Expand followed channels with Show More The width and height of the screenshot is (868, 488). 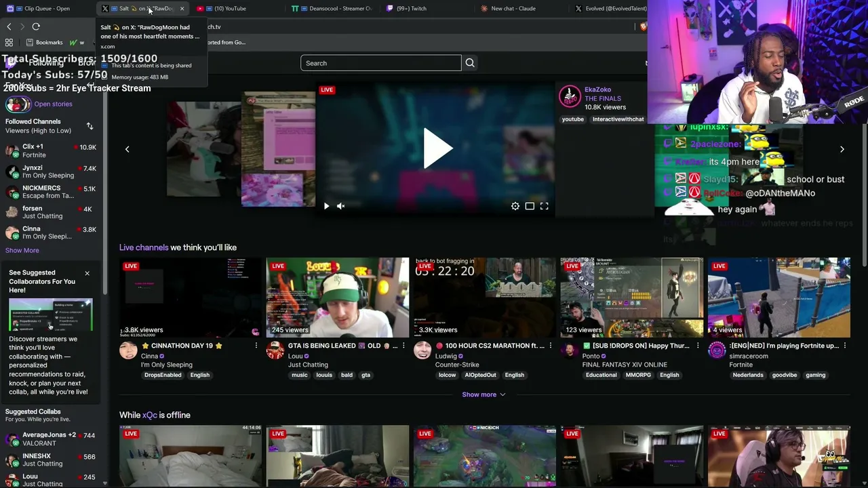click(22, 250)
